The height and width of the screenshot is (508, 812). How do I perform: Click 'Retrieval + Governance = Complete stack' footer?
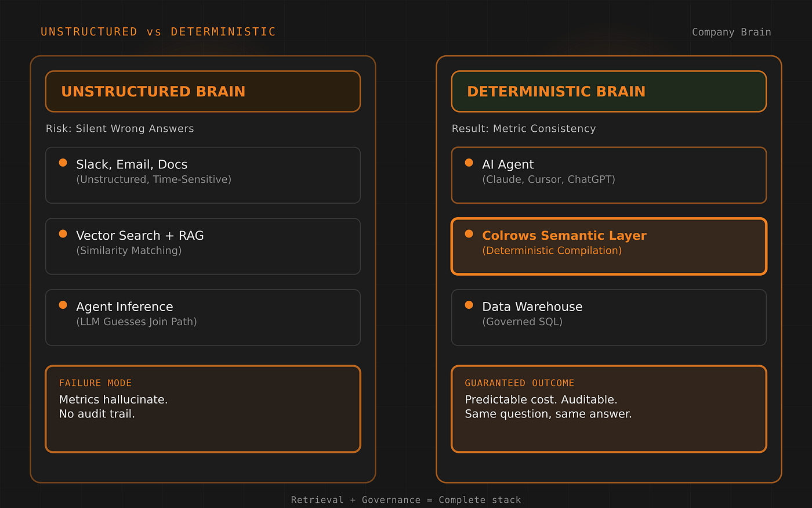pyautogui.click(x=406, y=500)
